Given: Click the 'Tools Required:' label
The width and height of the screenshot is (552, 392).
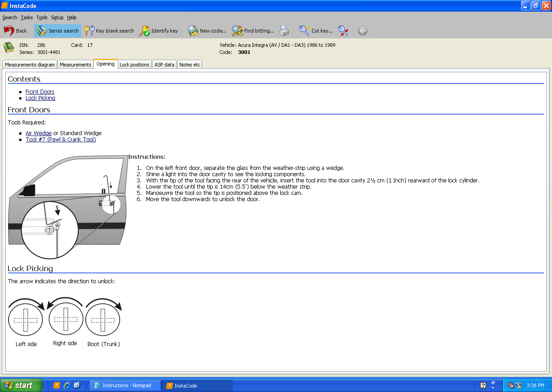Looking at the screenshot, I should [27, 123].
